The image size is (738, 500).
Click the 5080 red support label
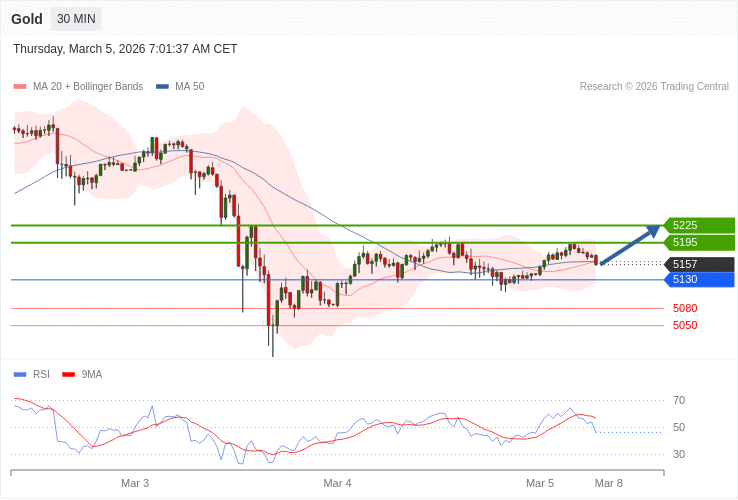point(685,308)
